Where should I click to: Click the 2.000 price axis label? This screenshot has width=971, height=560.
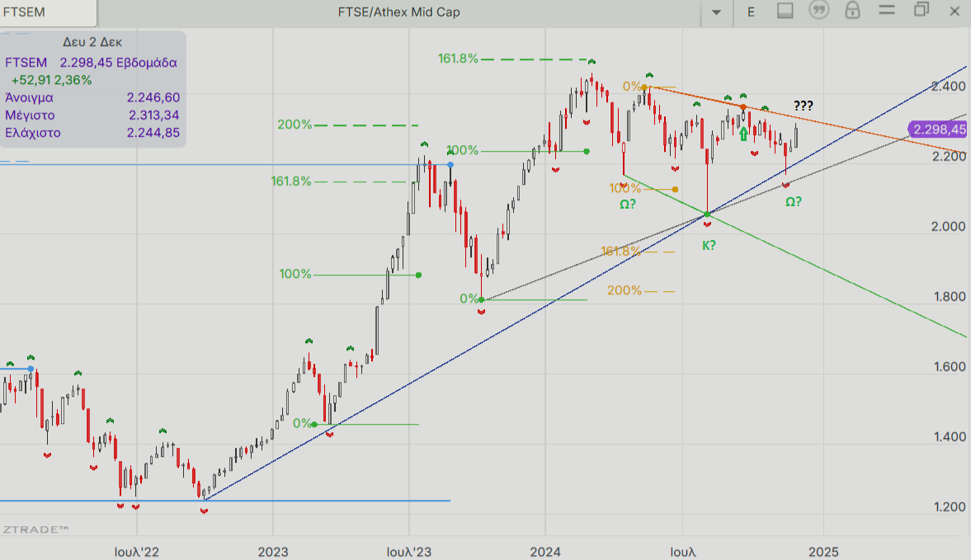[x=949, y=227]
